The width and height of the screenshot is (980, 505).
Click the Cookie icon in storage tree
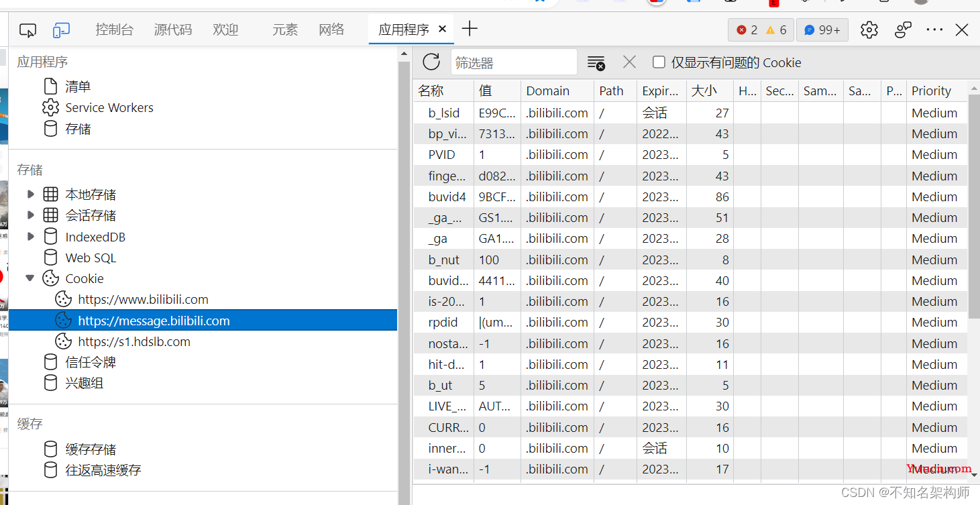50,278
